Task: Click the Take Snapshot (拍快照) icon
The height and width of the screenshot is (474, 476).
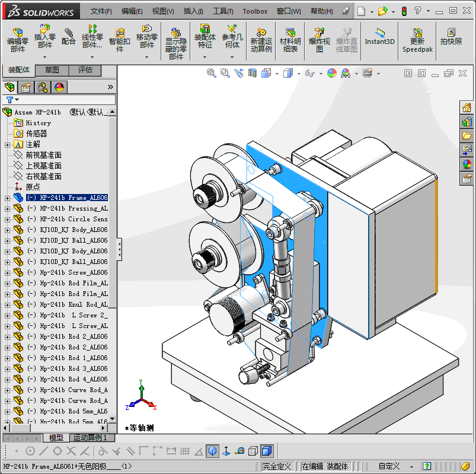Action: [451, 37]
